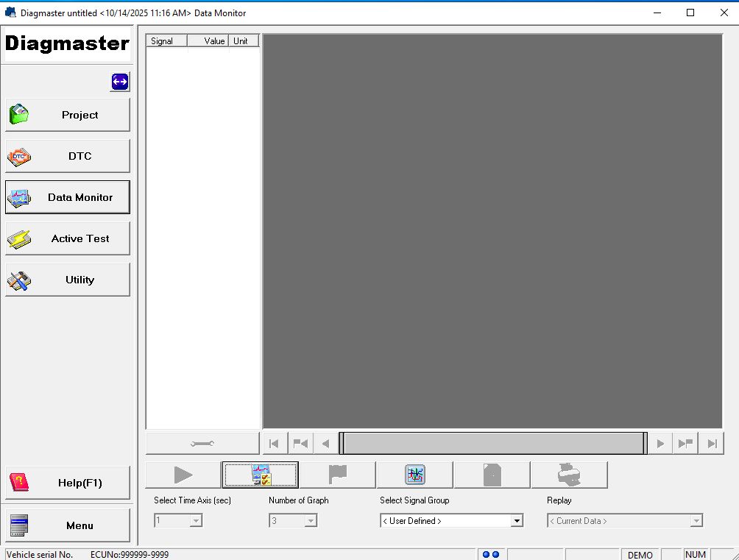Viewport: 739px width, 560px height.
Task: Click the DTC sidebar button
Action: coord(67,155)
